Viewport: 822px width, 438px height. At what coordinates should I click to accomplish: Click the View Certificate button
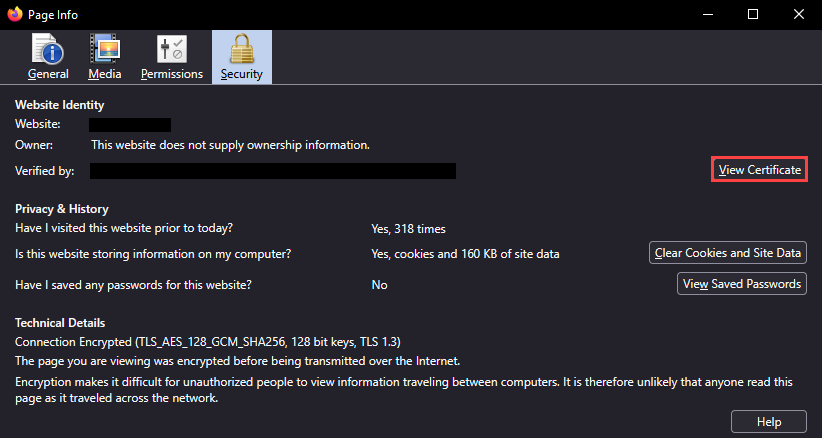tap(760, 170)
